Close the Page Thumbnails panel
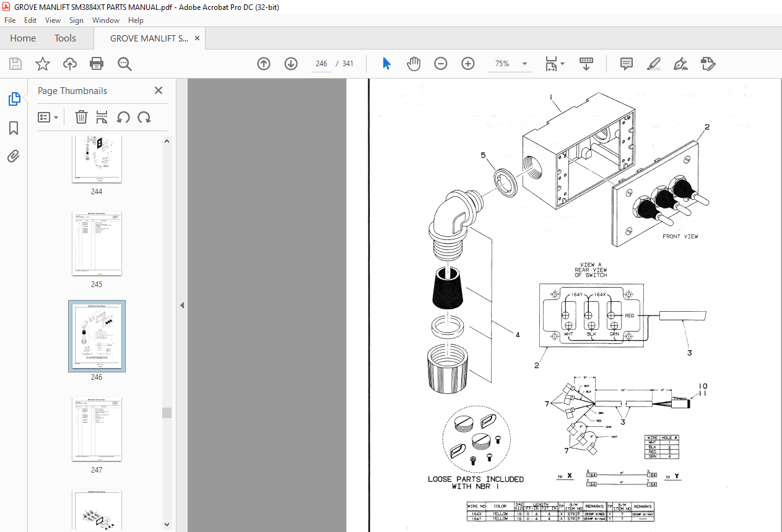 click(159, 90)
